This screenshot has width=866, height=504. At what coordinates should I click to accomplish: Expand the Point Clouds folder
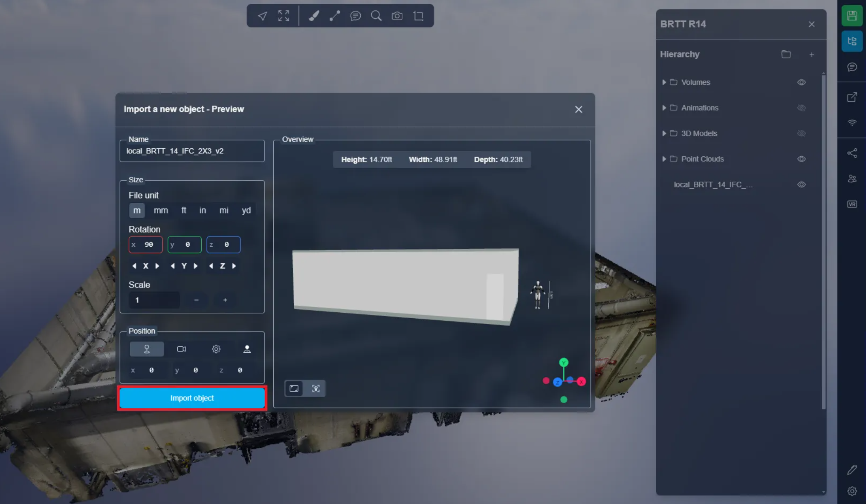[664, 159]
